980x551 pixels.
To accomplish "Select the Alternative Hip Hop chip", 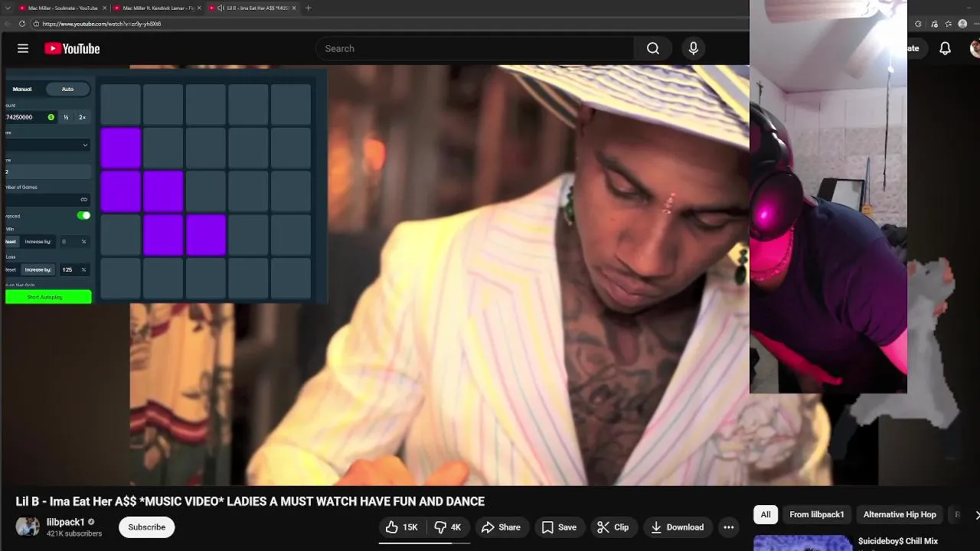I will click(900, 514).
